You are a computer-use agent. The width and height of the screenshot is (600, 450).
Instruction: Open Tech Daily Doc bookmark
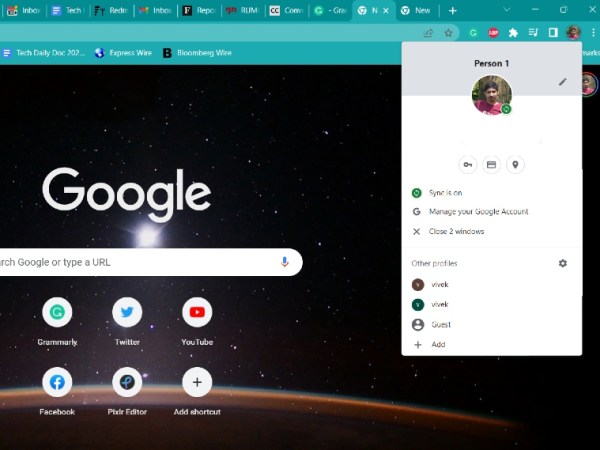click(44, 53)
